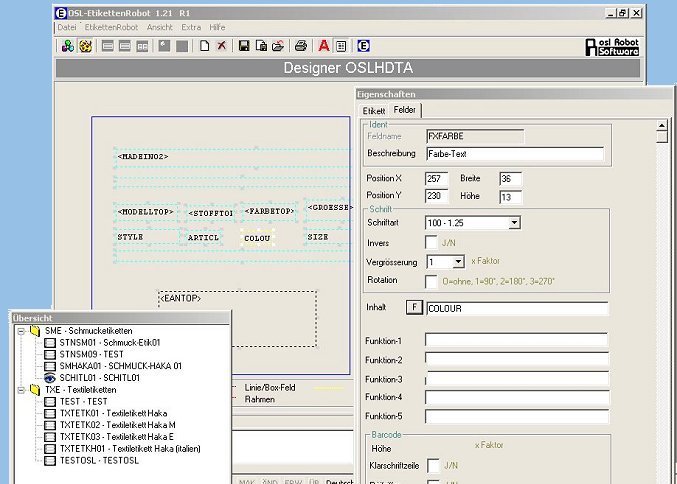Click the first single-field layout toolbar icon
Image resolution: width=677 pixels, height=484 pixels.
108,46
